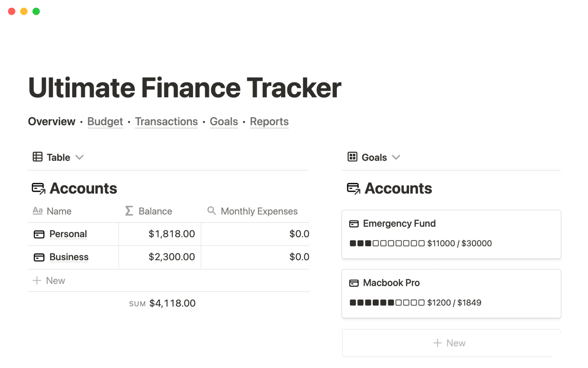588x368 pixels.
Task: Click the Goals view icon
Action: 352,157
